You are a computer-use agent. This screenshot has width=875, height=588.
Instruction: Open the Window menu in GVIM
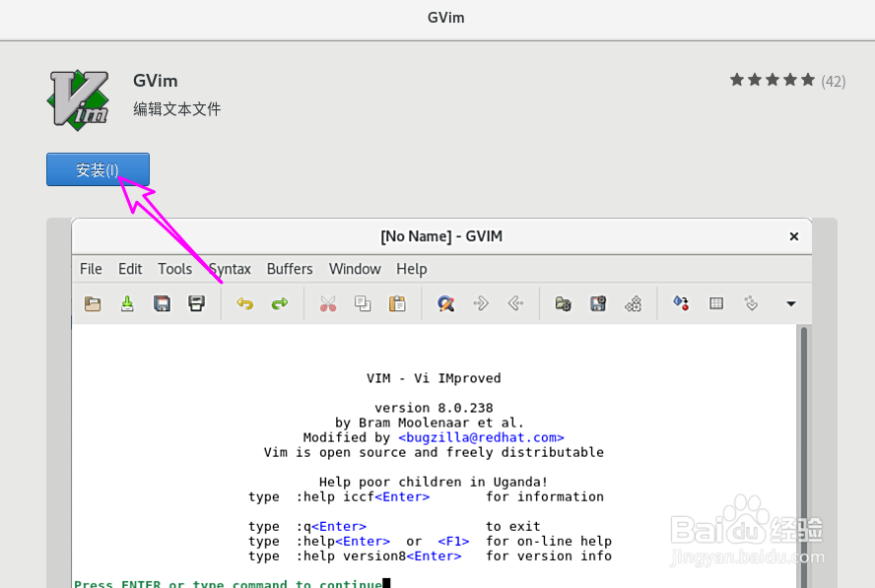[355, 269]
